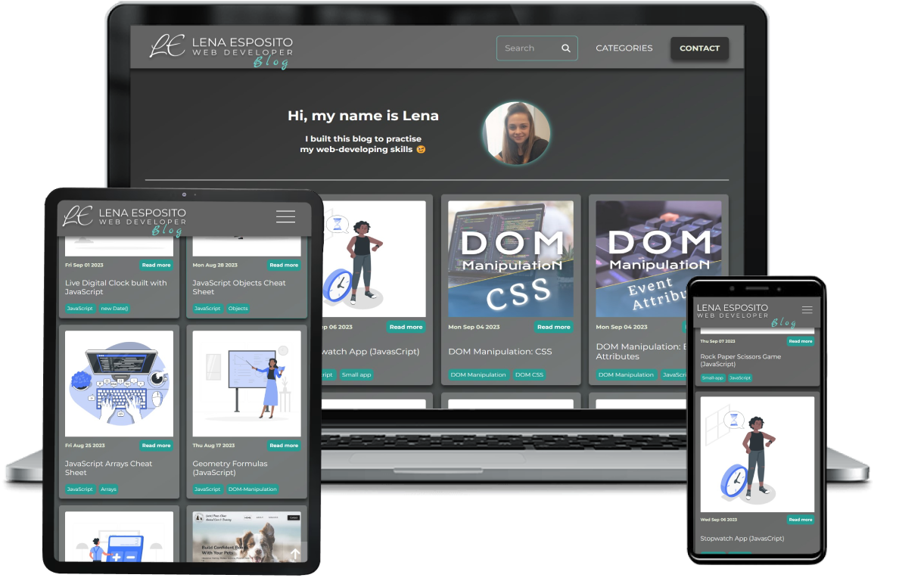
Task: Read more on Live Digital Clock post
Action: tap(156, 266)
